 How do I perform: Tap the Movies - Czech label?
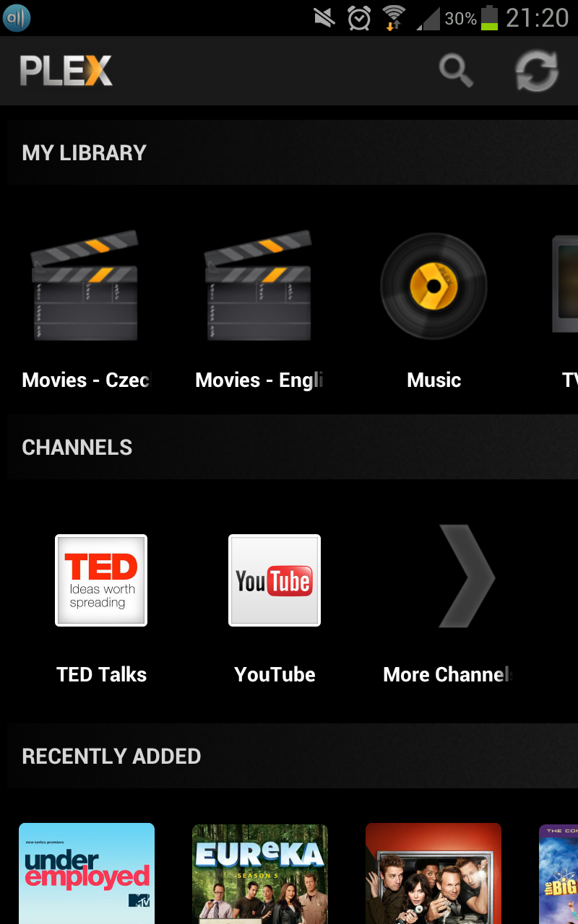[86, 380]
